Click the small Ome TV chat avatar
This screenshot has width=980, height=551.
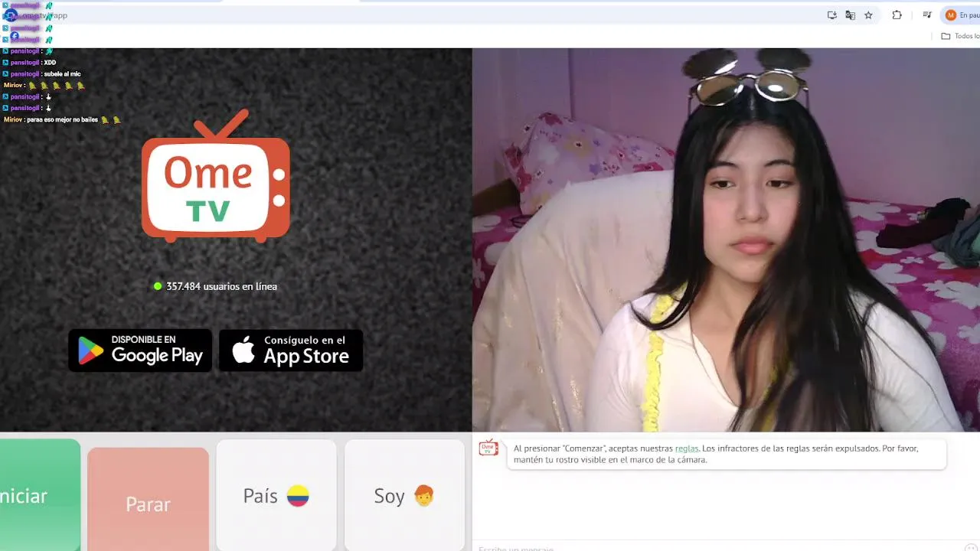(488, 448)
